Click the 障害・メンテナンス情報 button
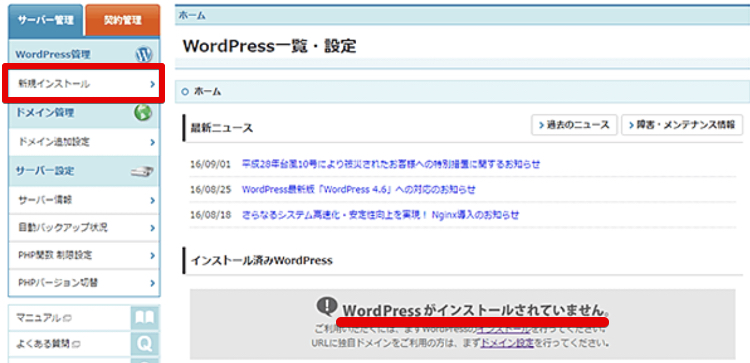This screenshot has width=750, height=363. point(682,125)
